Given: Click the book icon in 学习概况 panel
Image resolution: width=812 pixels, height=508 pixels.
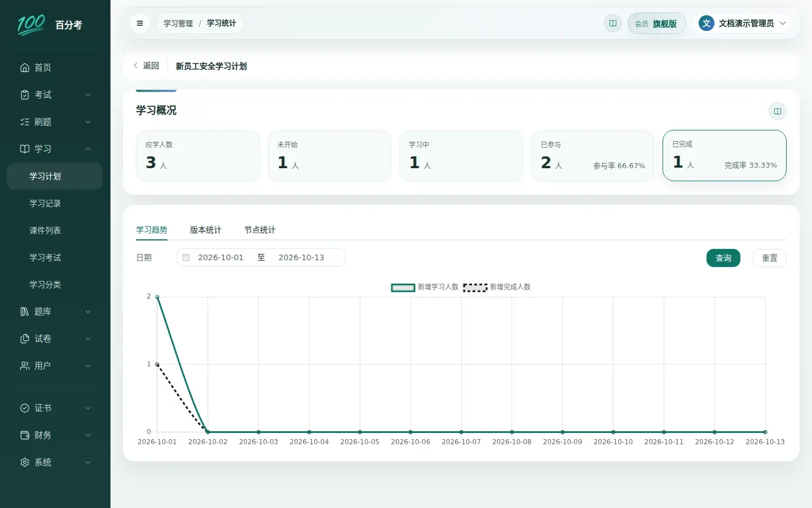Looking at the screenshot, I should tap(778, 111).
